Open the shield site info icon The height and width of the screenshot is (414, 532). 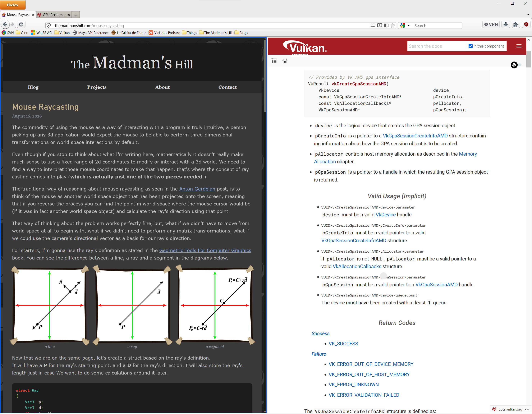[49, 25]
